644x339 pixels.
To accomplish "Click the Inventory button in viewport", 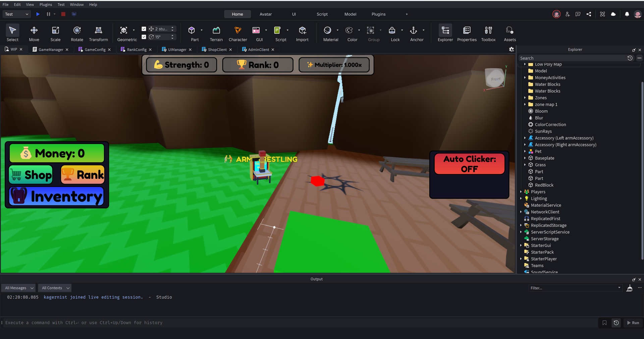I will point(56,196).
